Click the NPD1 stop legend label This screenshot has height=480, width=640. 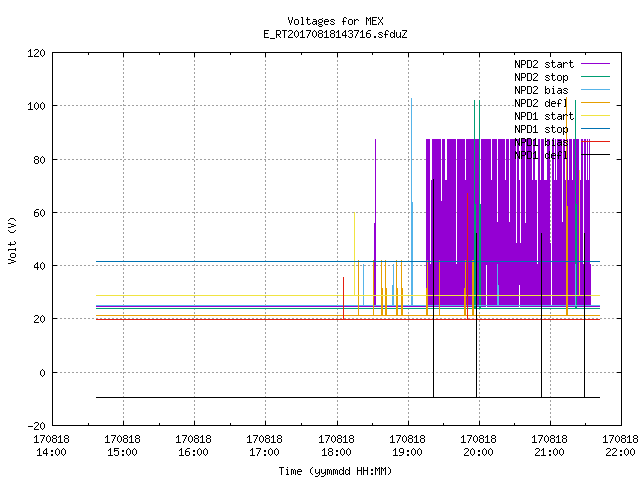click(541, 129)
